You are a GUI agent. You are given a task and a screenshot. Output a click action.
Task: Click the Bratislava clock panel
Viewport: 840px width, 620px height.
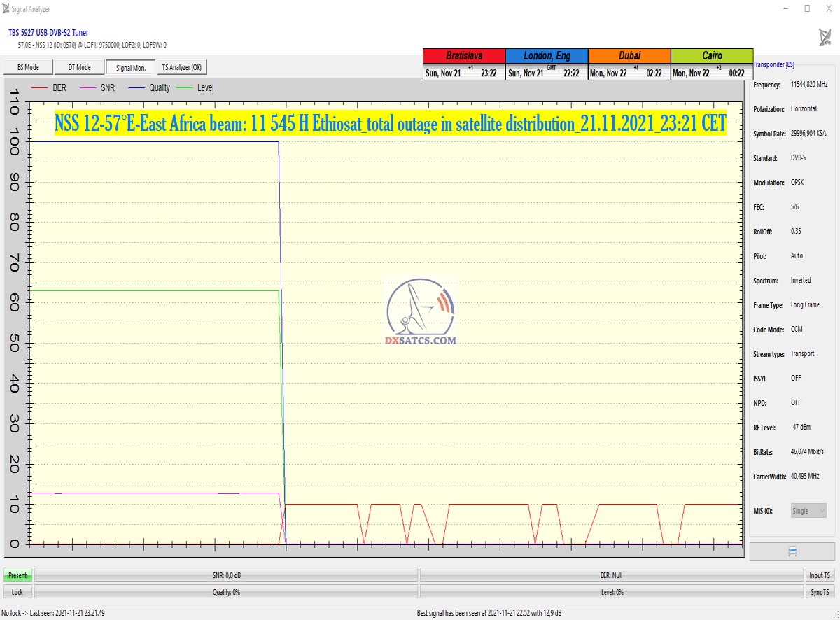463,64
